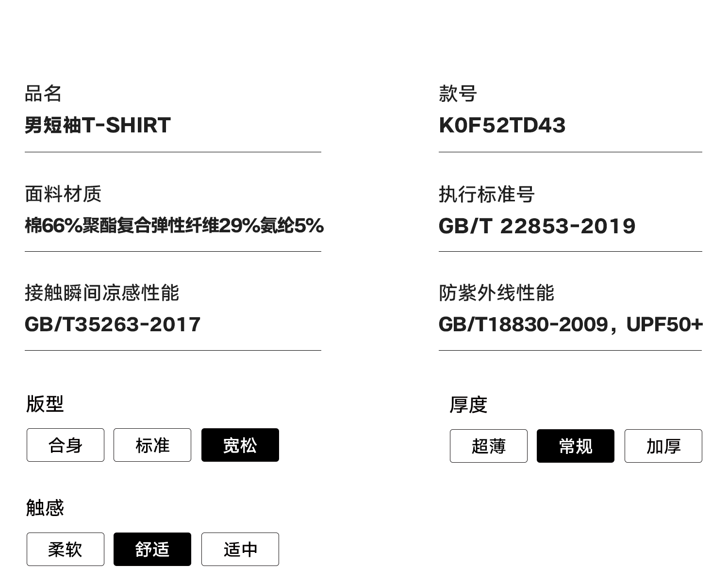Choose the 加厚 thickness option
Screen dimensions: 728x582
[663, 446]
